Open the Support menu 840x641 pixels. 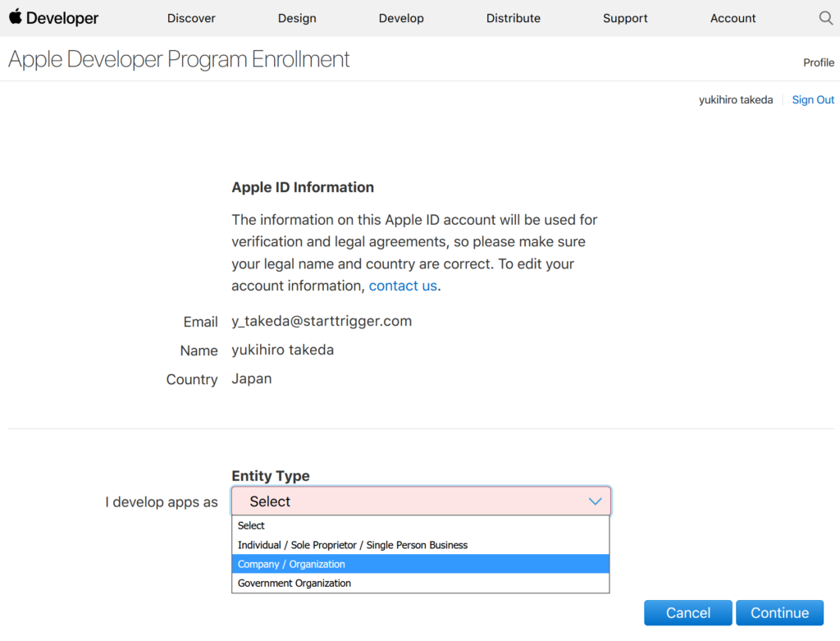coord(625,18)
